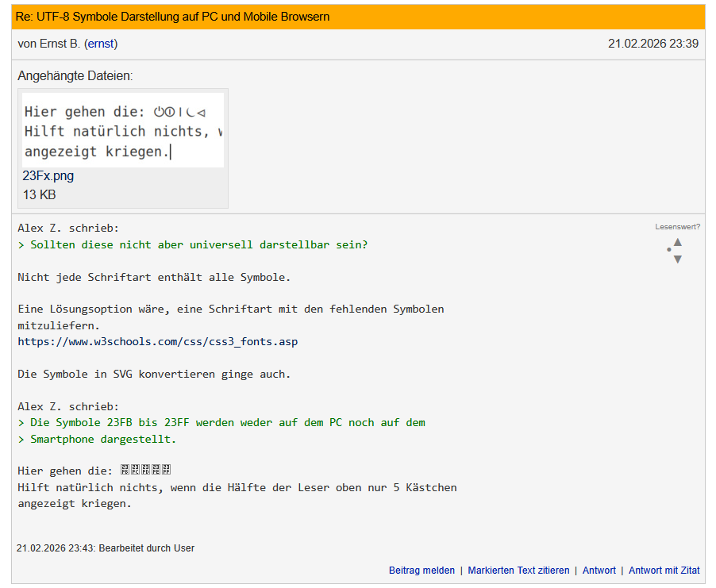The image size is (716, 588).
Task: Downvote the post with the down arrow
Action: [677, 259]
